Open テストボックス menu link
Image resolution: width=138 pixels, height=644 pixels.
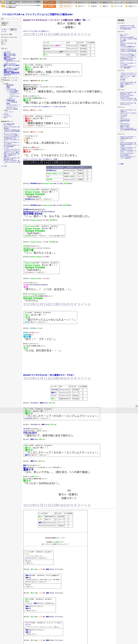8,116
